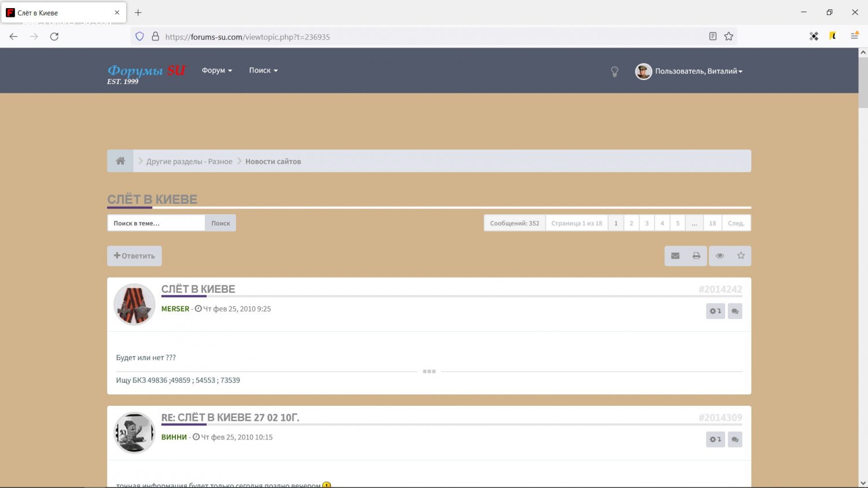Go to page 2 of topic

click(631, 223)
